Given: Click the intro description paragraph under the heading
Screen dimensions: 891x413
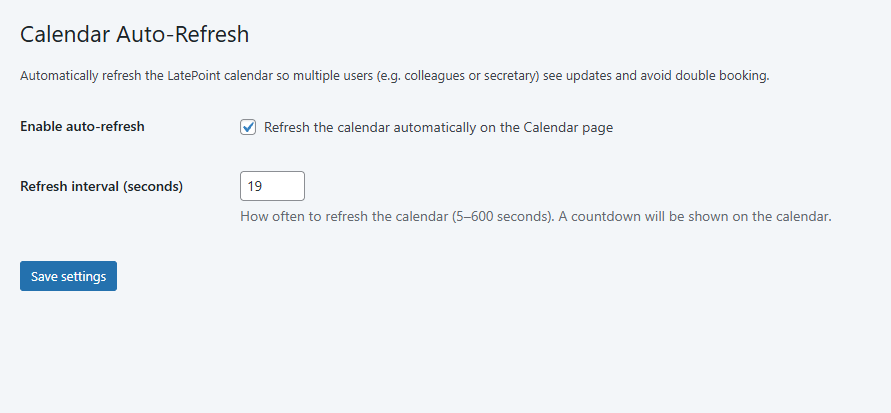Looking at the screenshot, I should click(394, 76).
